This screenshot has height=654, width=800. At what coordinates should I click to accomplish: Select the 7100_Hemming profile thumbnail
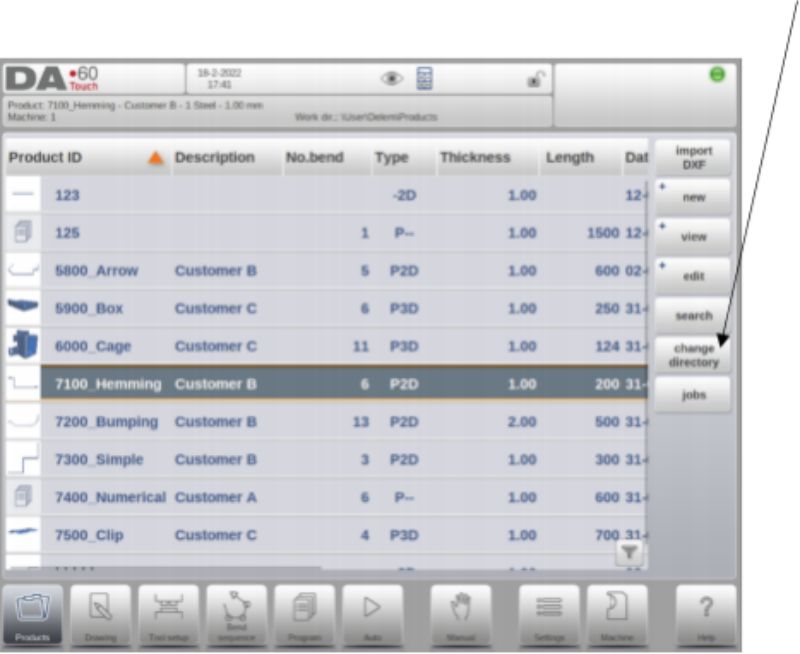click(23, 383)
